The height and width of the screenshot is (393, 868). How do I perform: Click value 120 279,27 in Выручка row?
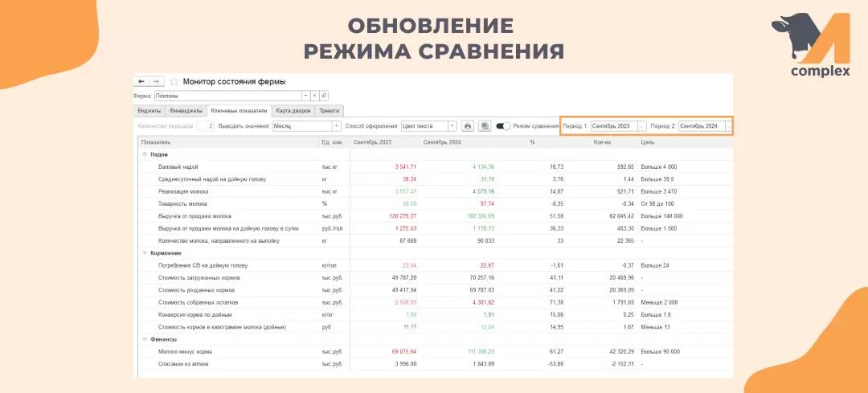coord(403,216)
